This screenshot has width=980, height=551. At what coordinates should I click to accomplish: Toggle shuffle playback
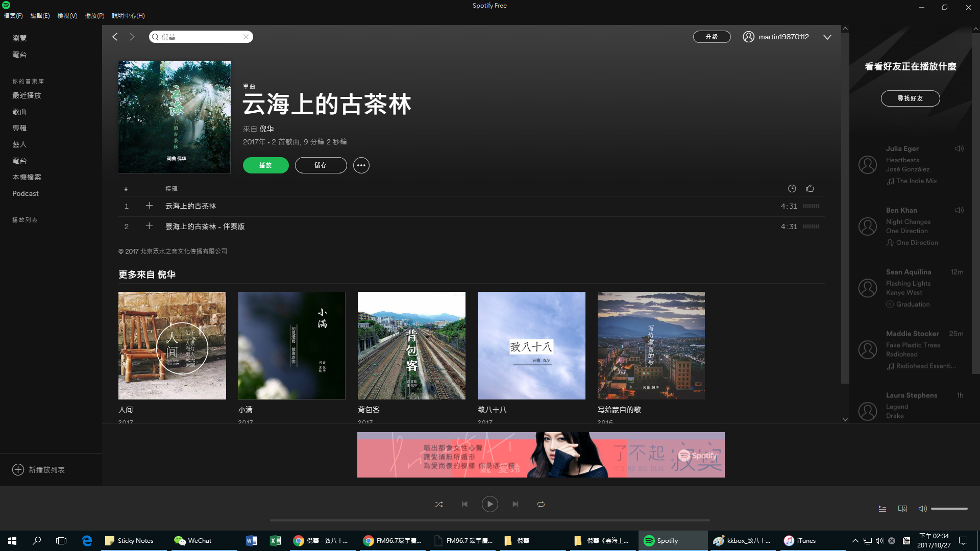click(439, 504)
